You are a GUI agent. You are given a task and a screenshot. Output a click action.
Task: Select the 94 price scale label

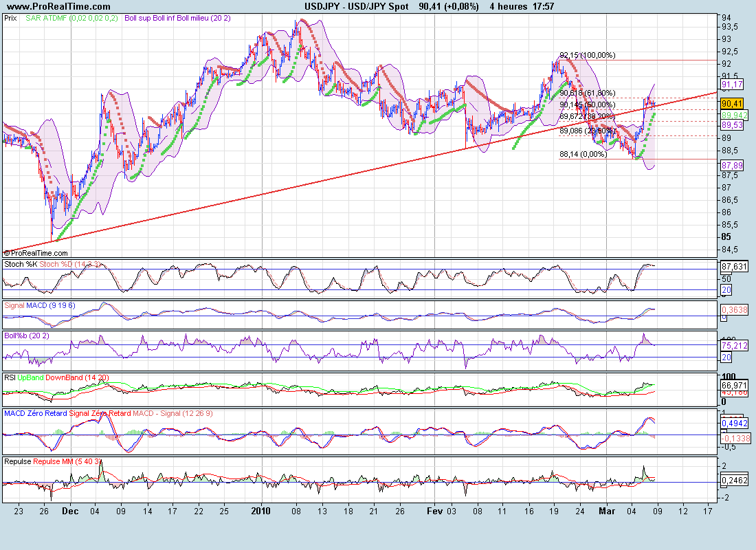click(726, 17)
